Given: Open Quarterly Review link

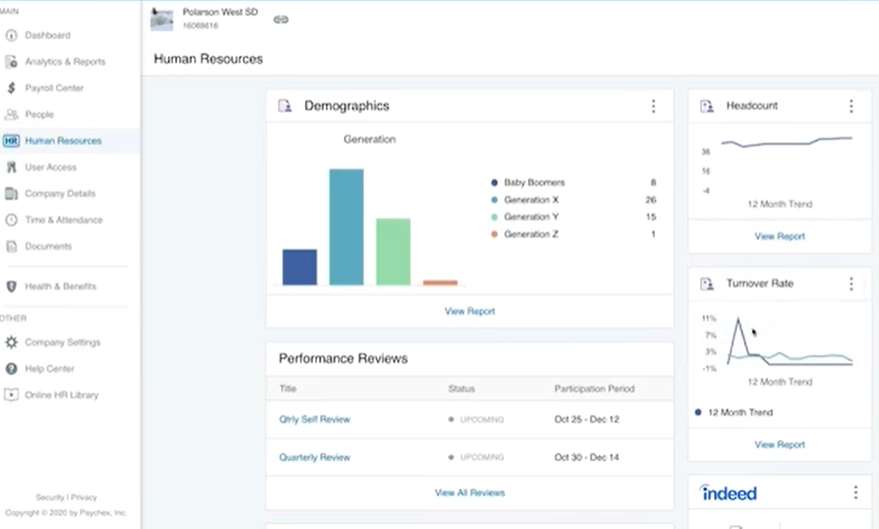Looking at the screenshot, I should pos(314,457).
